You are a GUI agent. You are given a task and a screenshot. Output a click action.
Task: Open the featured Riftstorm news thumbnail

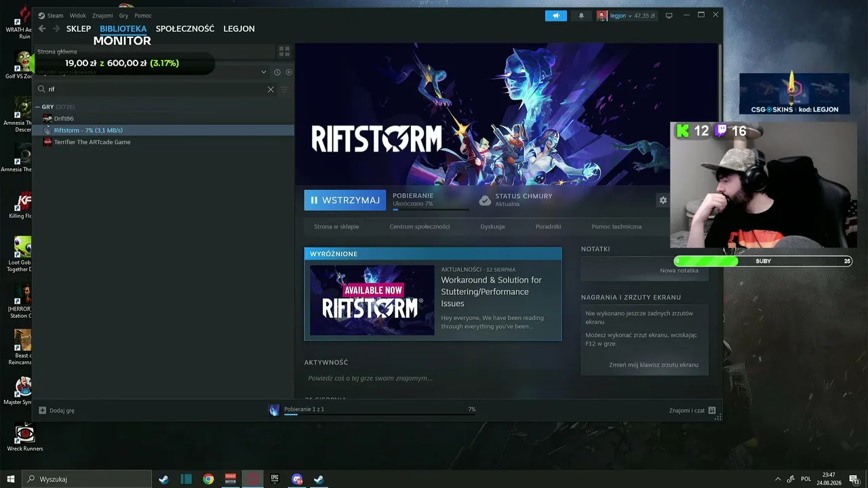coord(372,300)
